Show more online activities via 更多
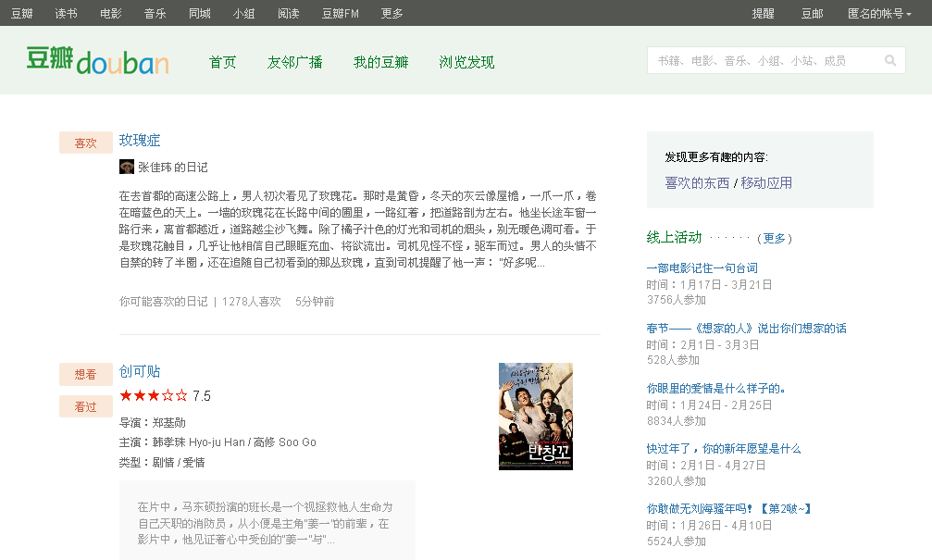 [774, 238]
